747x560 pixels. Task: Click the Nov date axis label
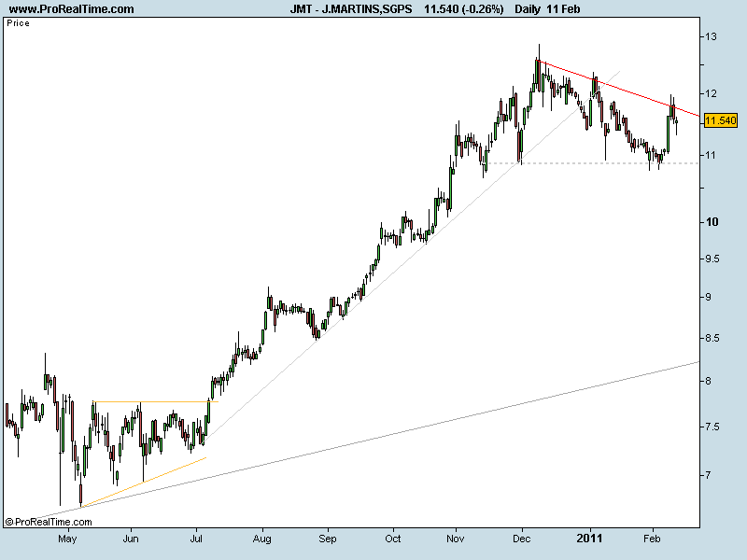tap(456, 539)
